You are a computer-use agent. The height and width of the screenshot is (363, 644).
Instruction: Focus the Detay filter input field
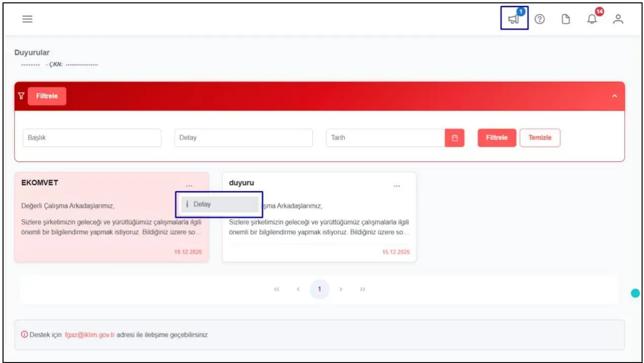[x=244, y=138]
